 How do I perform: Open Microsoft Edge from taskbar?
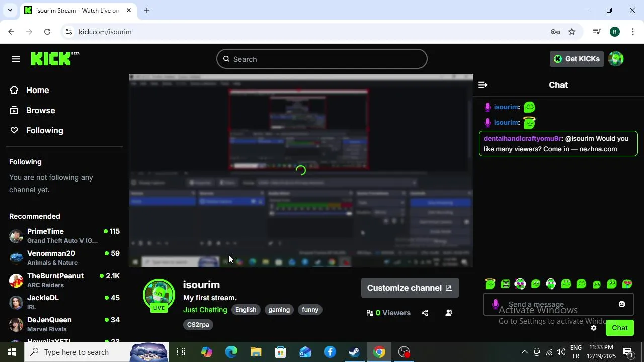pos(231,352)
